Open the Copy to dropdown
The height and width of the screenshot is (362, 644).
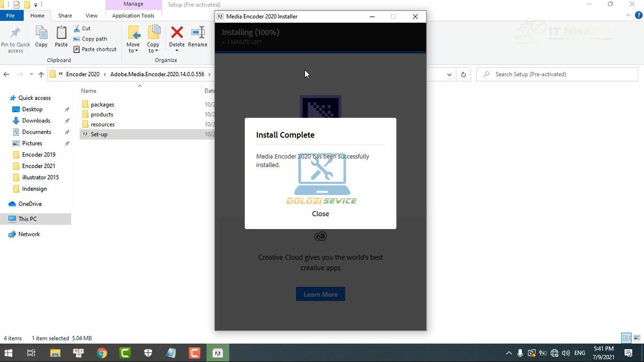(x=153, y=40)
